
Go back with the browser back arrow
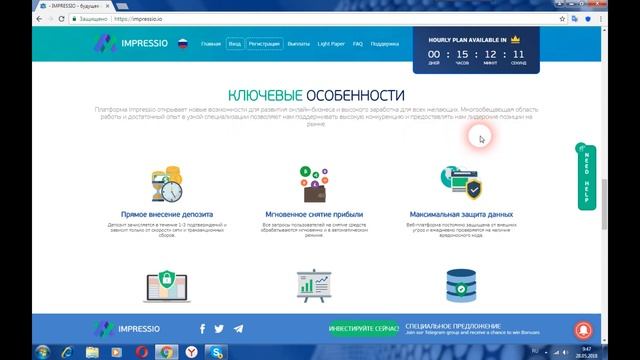[x=39, y=19]
